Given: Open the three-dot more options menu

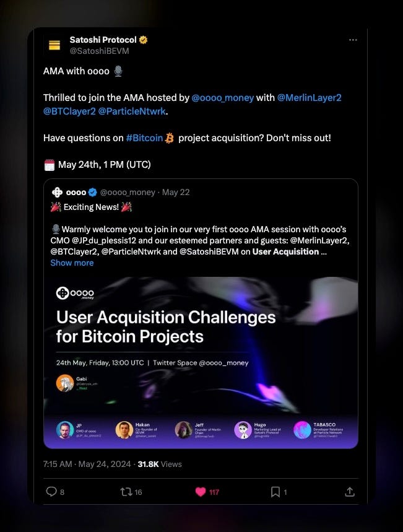Looking at the screenshot, I should (353, 40).
